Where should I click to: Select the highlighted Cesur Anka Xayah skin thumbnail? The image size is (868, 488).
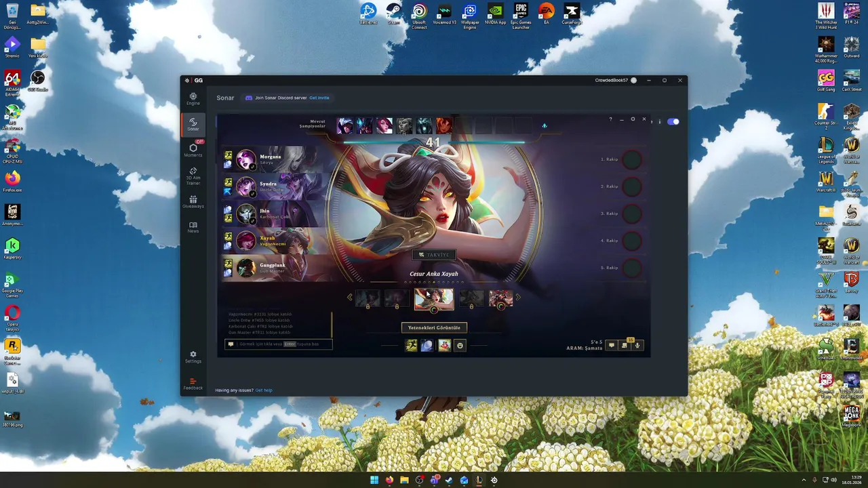[x=434, y=299]
